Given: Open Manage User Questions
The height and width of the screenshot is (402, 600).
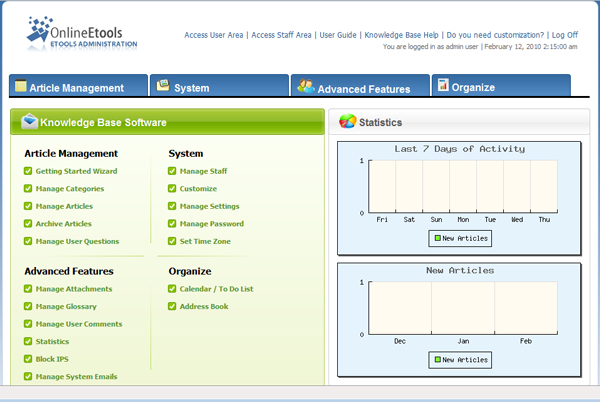Looking at the screenshot, I should pyautogui.click(x=77, y=241).
